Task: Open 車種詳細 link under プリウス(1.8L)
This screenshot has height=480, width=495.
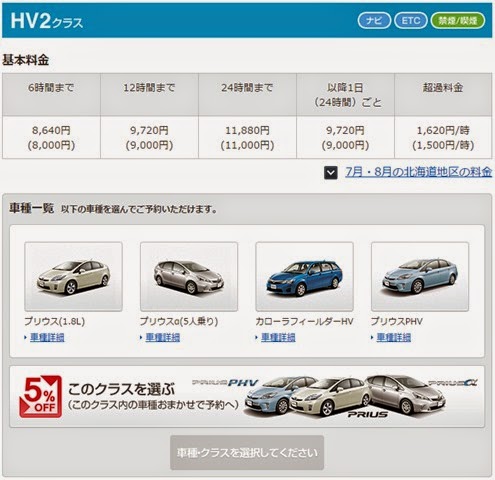Action: click(47, 337)
